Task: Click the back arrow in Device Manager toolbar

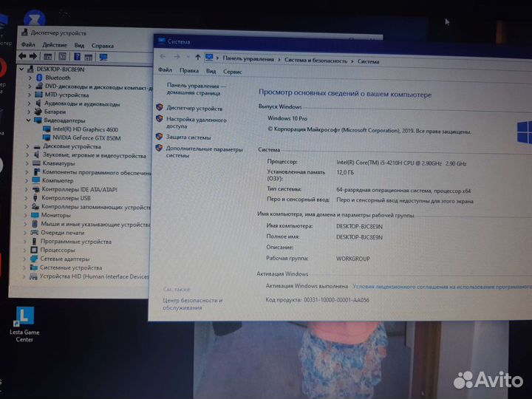Action: point(22,56)
